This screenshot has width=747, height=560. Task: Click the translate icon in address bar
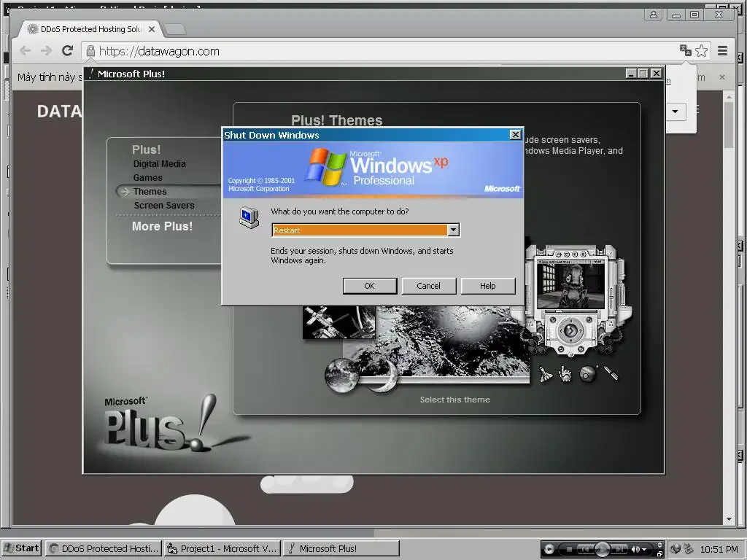pos(686,50)
